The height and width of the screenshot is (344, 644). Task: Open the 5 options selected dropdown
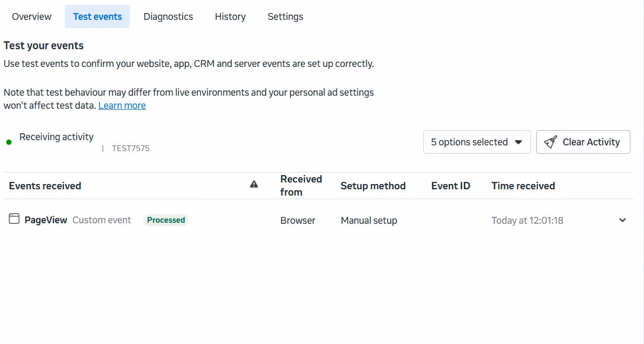coord(477,142)
